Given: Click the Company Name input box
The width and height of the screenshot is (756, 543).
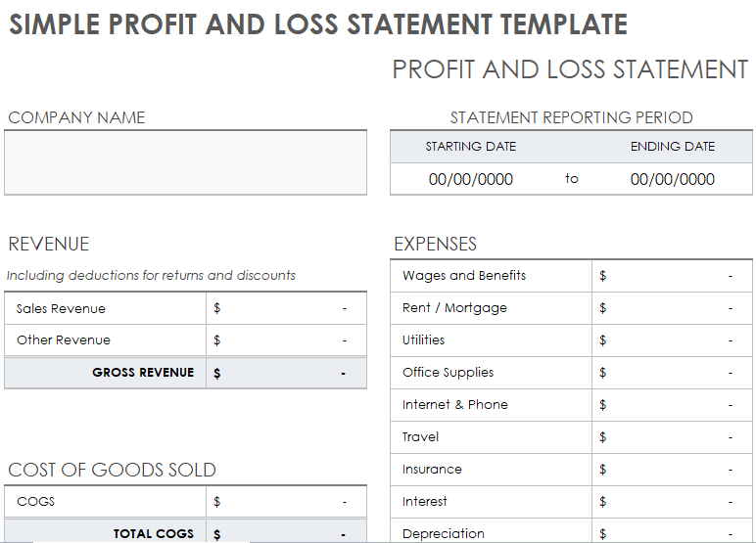Looking at the screenshot, I should (x=185, y=162).
